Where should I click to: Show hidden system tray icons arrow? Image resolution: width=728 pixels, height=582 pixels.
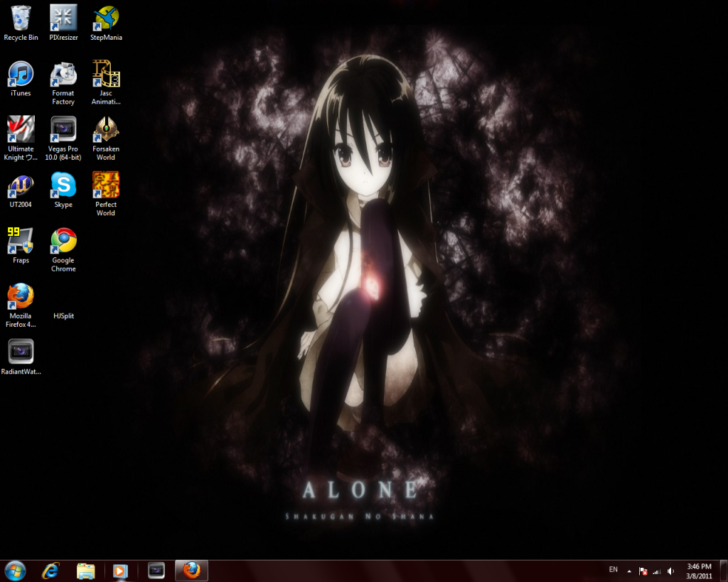[629, 571]
